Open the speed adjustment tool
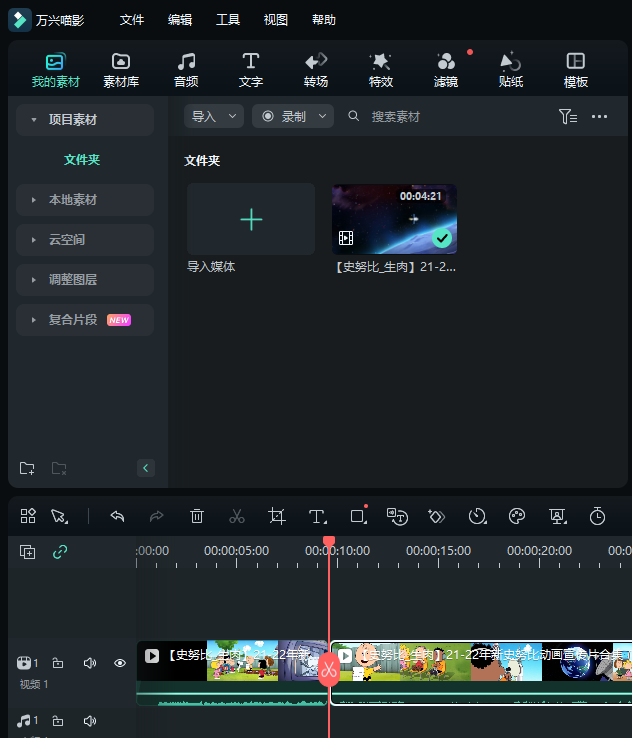 [478, 516]
